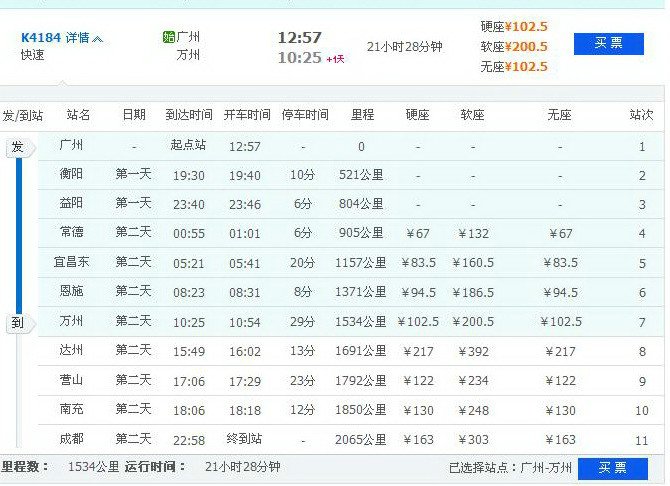Click the 发/到站 column header
Screen dimensions: 670x486
click(x=22, y=115)
